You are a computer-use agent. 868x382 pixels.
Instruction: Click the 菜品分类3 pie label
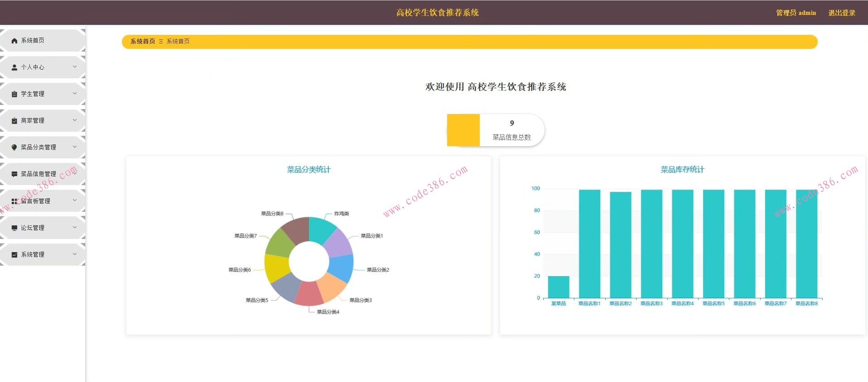point(361,300)
